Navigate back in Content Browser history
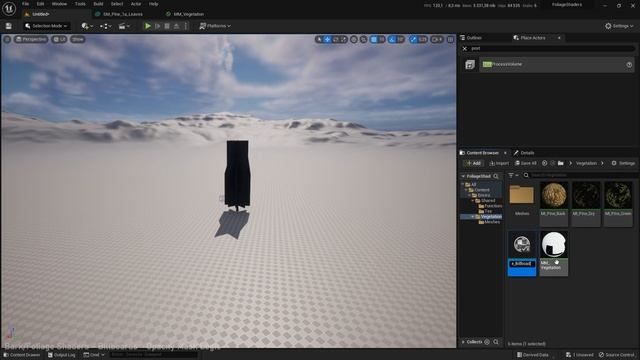Viewport: 640px width, 360px height. 544,163
